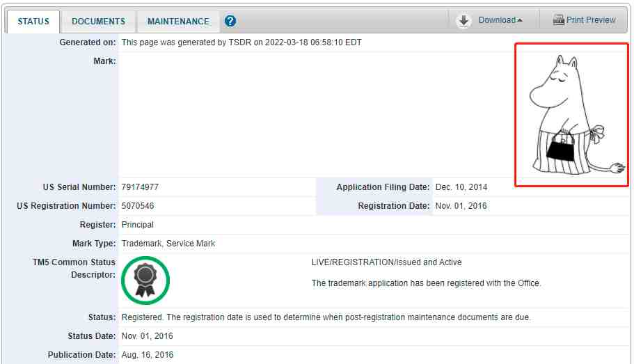Switch to the MAINTENANCE tab
The width and height of the screenshot is (634, 364).
(178, 22)
